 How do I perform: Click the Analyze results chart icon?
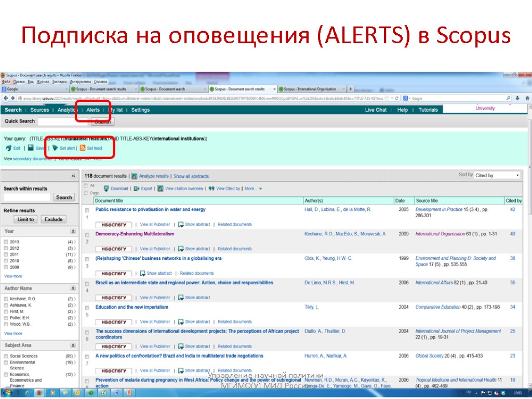click(135, 176)
